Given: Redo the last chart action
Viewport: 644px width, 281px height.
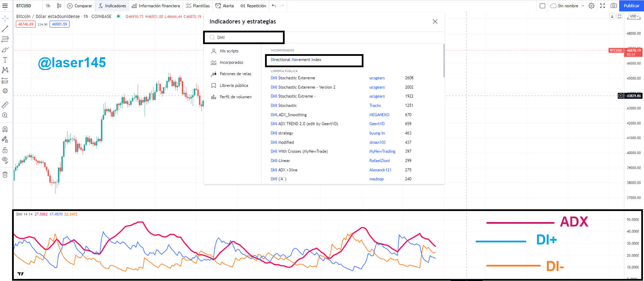Looking at the screenshot, I should (x=282, y=6).
